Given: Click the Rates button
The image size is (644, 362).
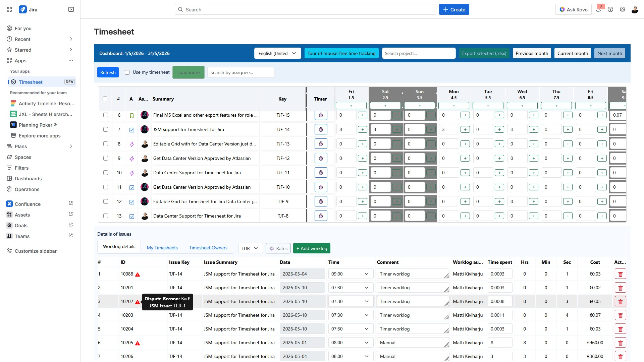Looking at the screenshot, I should coord(278,248).
